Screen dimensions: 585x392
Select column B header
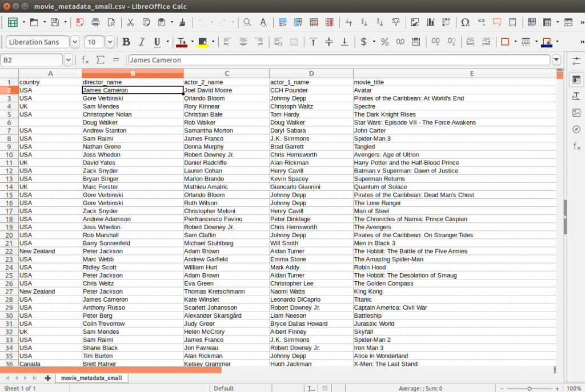[133, 74]
